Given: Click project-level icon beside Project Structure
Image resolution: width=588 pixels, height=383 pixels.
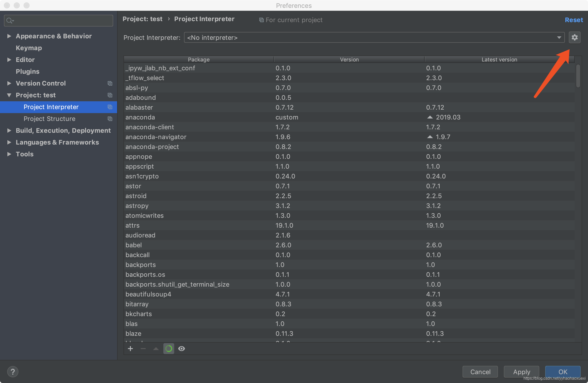Looking at the screenshot, I should (x=110, y=119).
